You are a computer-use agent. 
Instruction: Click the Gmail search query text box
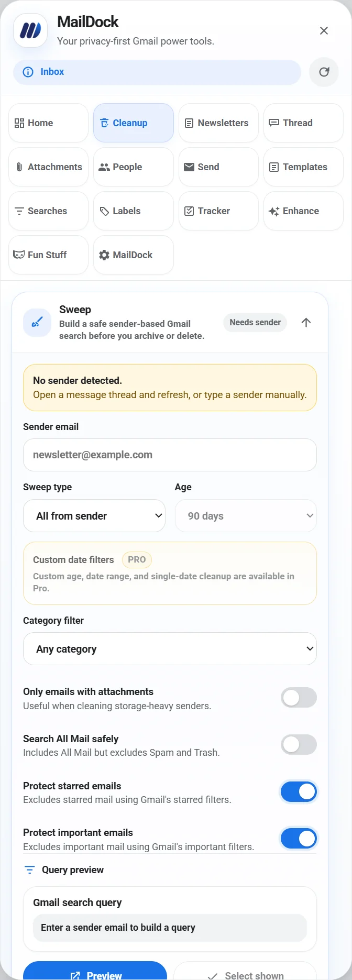pos(170,928)
